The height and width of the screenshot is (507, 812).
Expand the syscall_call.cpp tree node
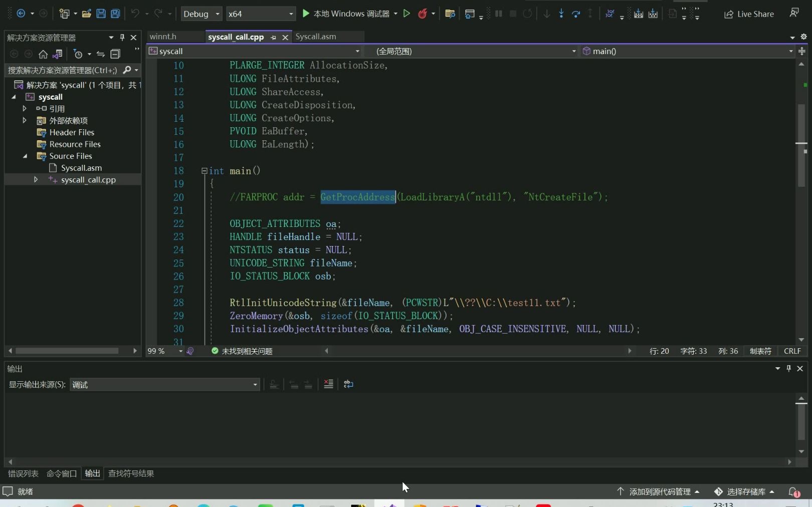36,179
